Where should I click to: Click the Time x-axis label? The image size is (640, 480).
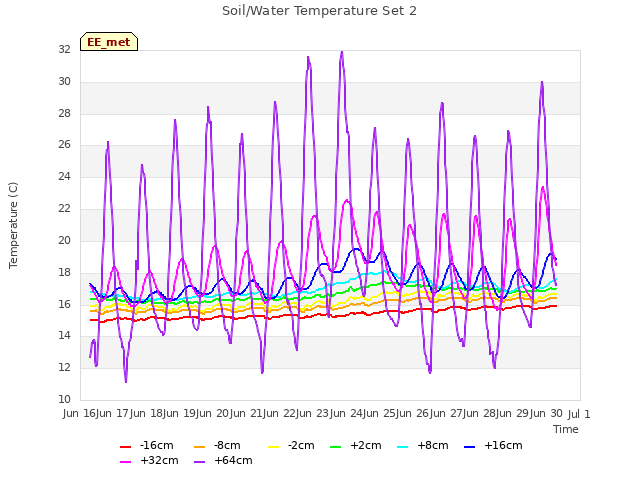click(x=566, y=429)
